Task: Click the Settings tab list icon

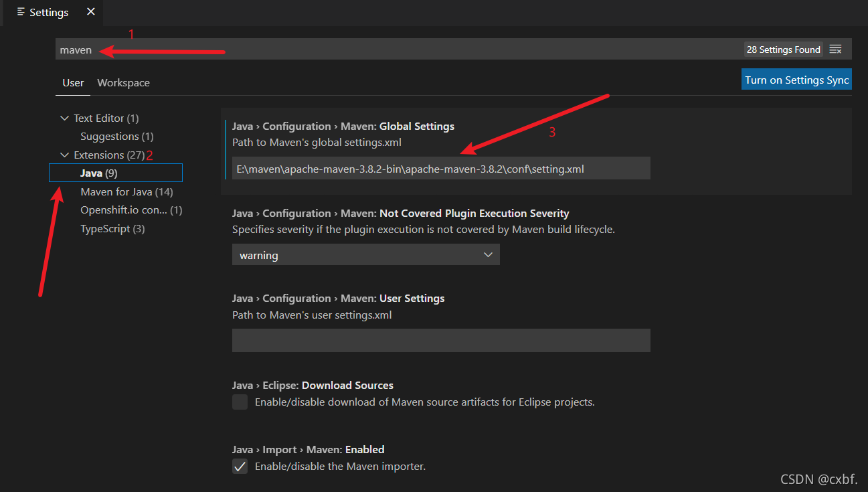Action: pyautogui.click(x=21, y=12)
